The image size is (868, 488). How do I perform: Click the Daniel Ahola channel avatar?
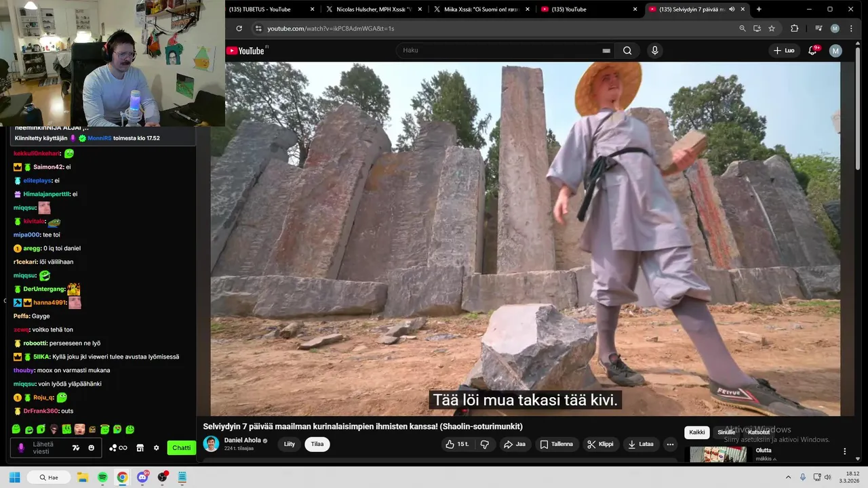212,444
